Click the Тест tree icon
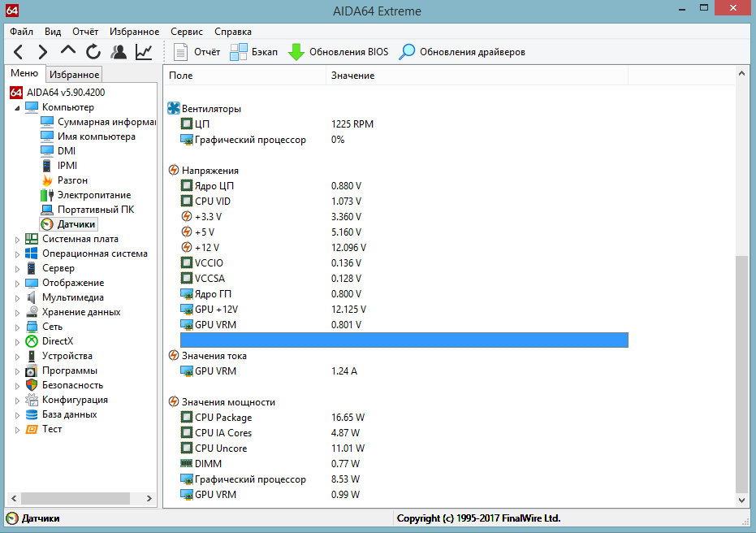Viewport: 756px width, 533px height. 32,429
